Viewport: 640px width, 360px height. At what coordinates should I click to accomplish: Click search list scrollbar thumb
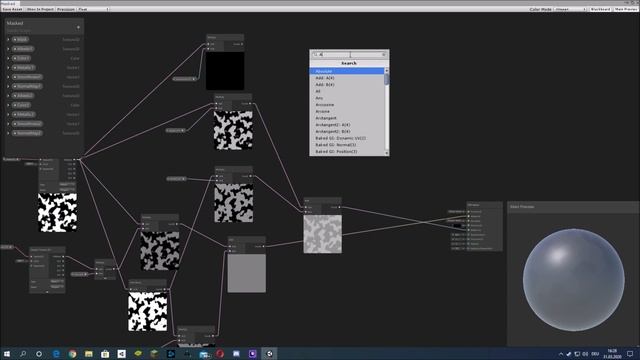387,79
